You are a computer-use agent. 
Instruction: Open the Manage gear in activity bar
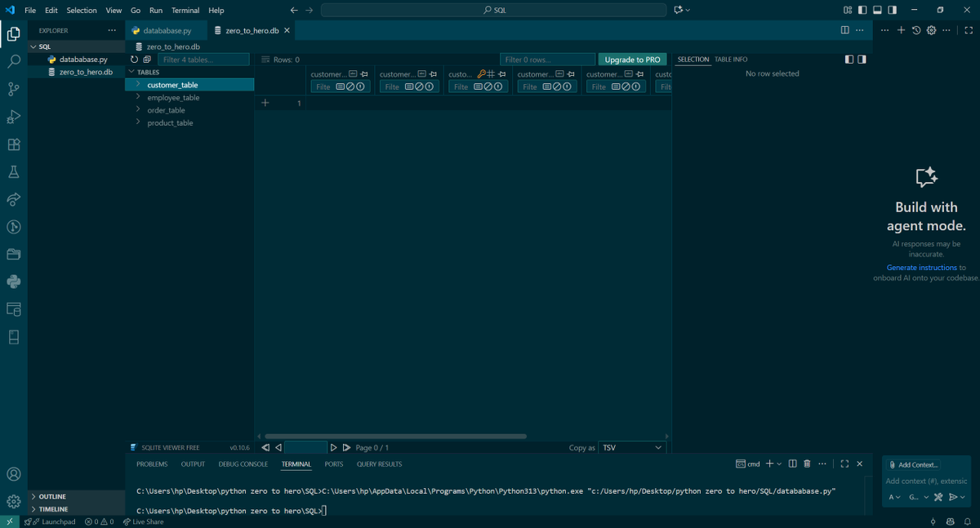coord(14,501)
